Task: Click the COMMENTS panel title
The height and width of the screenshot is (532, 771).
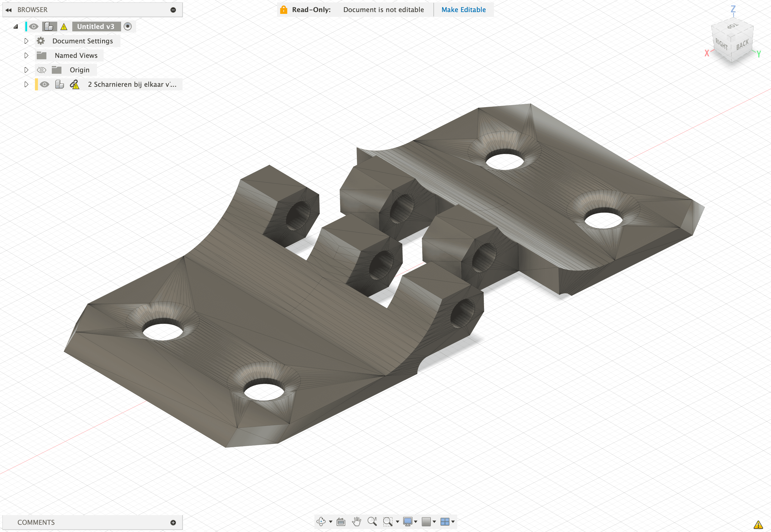Action: (36, 522)
